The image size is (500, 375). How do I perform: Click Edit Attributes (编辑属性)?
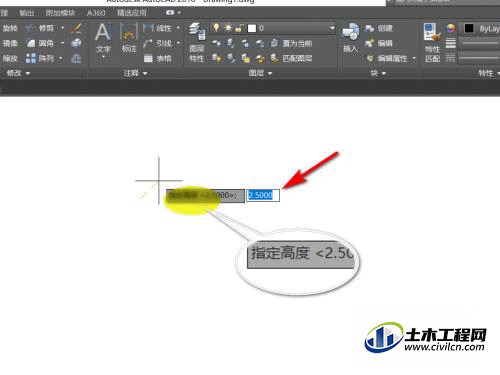(x=387, y=58)
